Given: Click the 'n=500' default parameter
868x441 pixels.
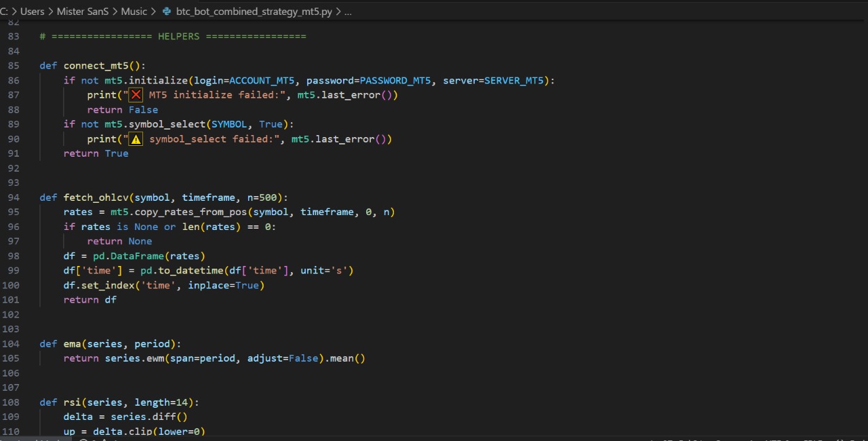Looking at the screenshot, I should 262,197.
